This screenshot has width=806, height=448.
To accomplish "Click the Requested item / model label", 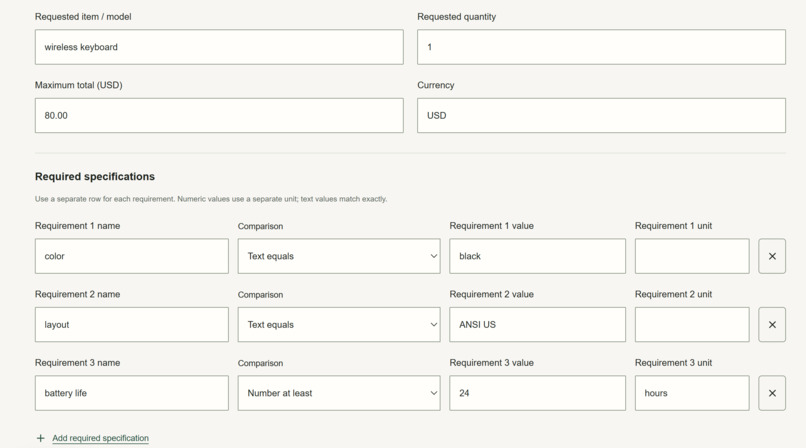I will tap(83, 16).
